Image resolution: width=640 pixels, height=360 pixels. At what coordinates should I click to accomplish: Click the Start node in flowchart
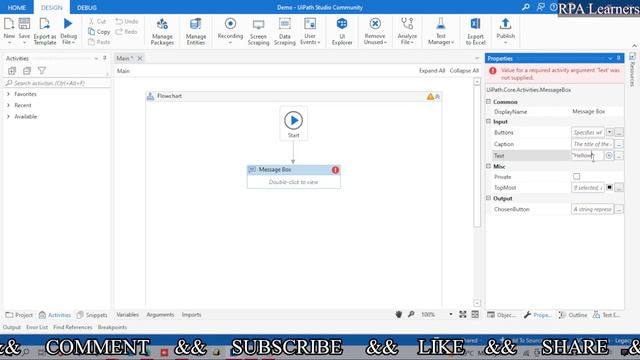point(293,124)
